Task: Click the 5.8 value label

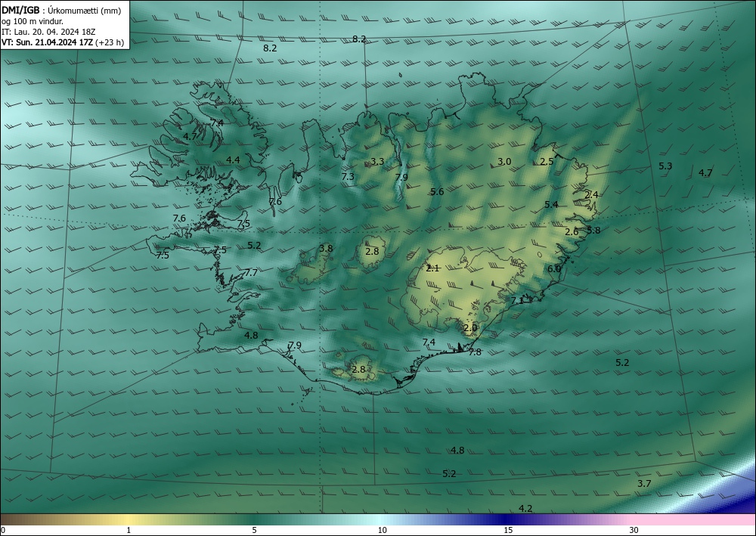Action: tap(593, 230)
